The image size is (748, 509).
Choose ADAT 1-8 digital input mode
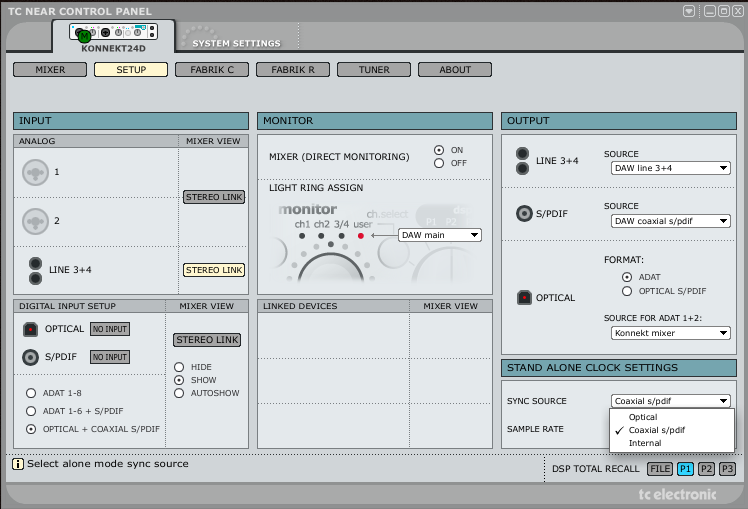[31, 393]
